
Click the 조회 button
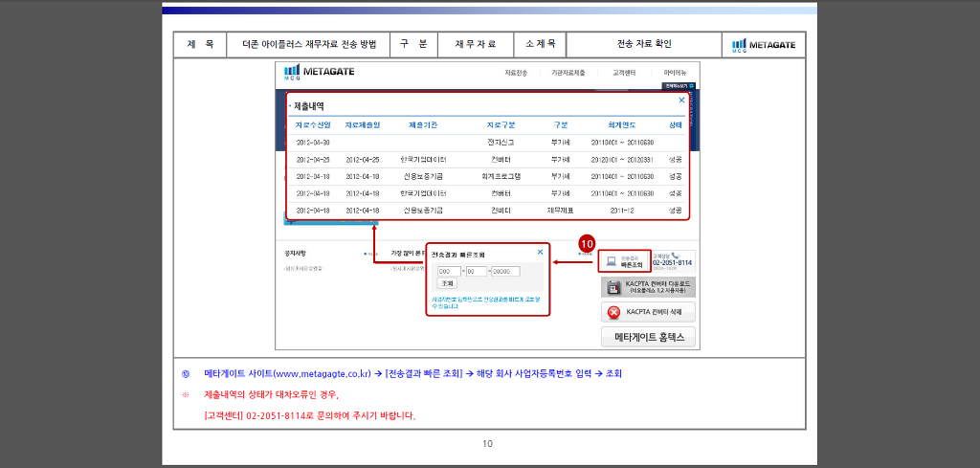pyautogui.click(x=447, y=283)
